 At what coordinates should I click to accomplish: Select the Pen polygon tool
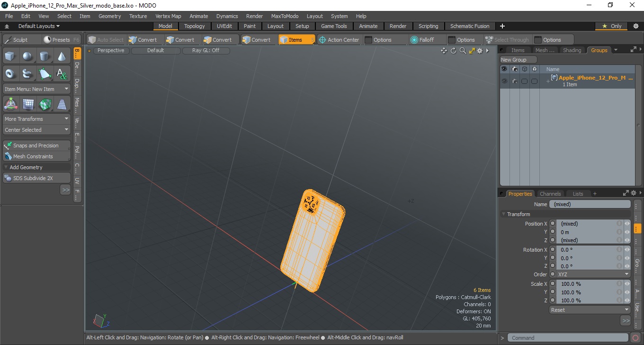tap(45, 73)
